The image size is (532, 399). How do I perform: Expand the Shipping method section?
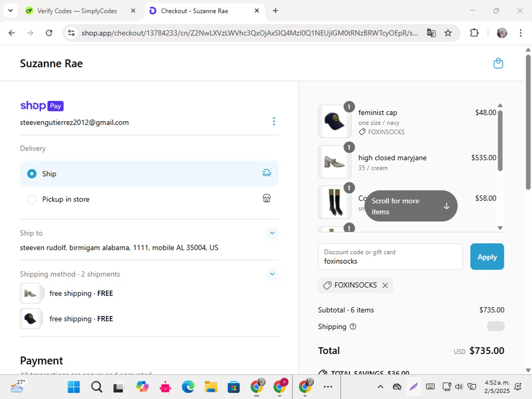tap(272, 274)
